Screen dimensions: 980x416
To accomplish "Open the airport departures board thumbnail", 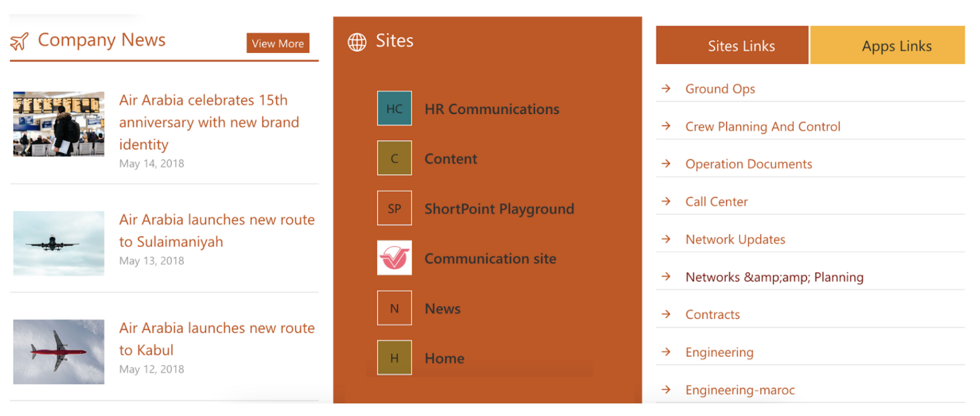I will click(x=59, y=124).
